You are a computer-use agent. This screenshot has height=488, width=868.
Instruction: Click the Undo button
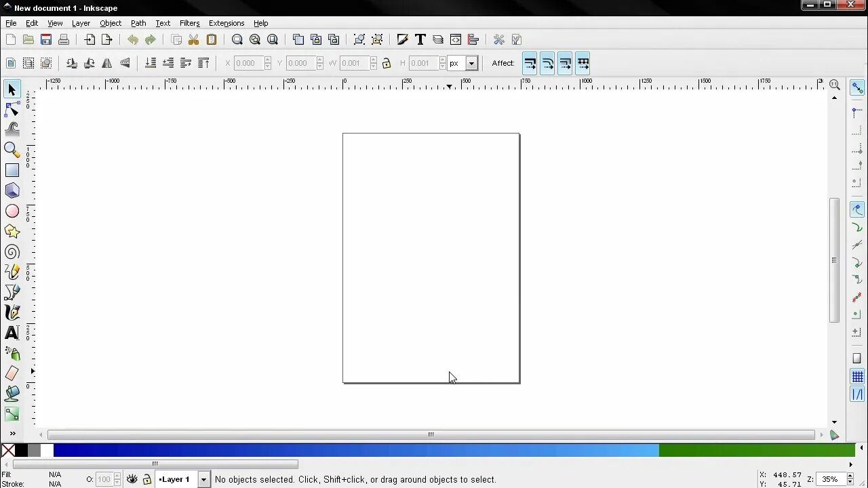pos(133,39)
